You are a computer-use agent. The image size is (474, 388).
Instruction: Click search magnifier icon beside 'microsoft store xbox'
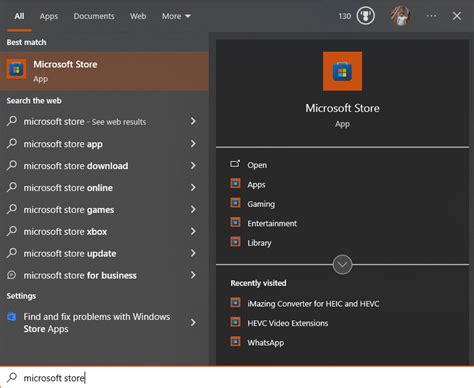pyautogui.click(x=12, y=231)
